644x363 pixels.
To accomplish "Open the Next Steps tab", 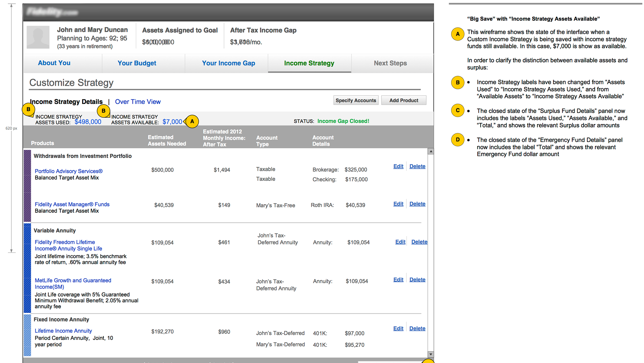I will pos(390,63).
